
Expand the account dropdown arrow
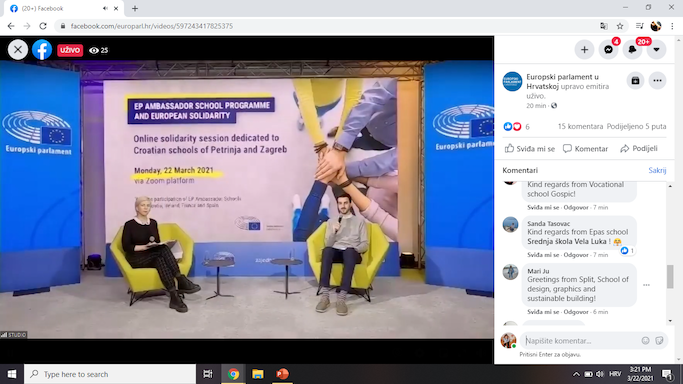pos(656,50)
